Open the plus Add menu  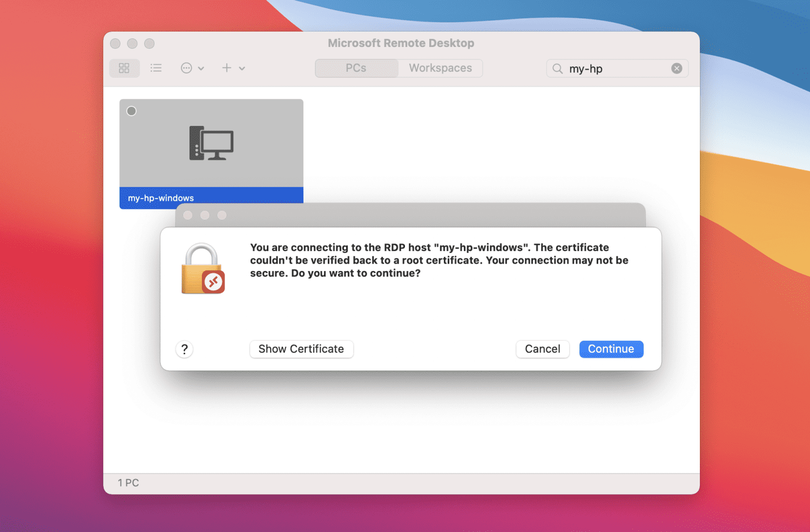(233, 68)
